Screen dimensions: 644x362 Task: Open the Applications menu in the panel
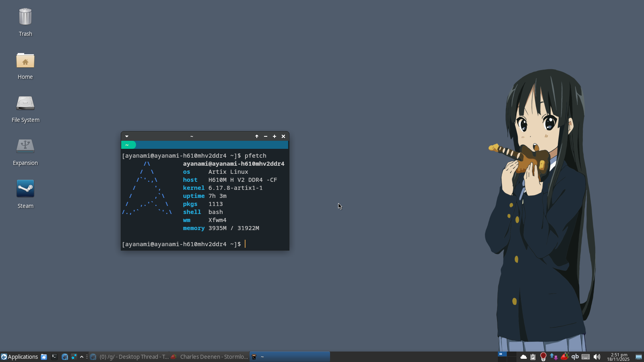[x=19, y=357]
